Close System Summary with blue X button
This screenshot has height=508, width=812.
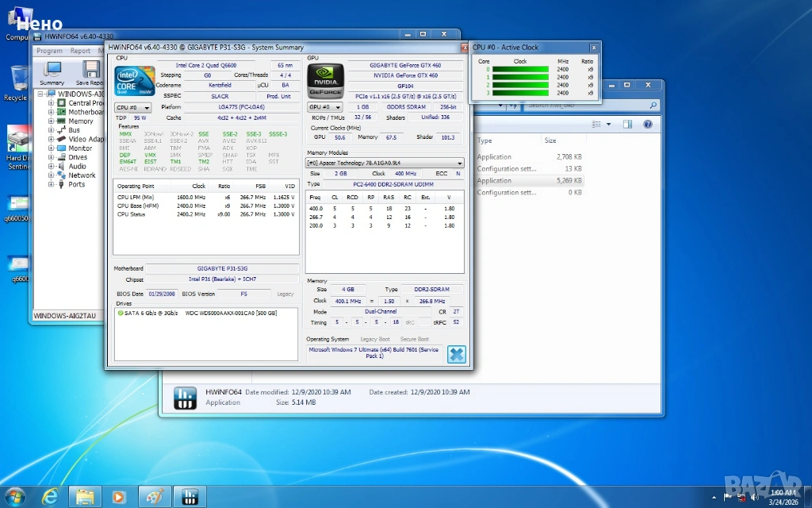coord(456,354)
